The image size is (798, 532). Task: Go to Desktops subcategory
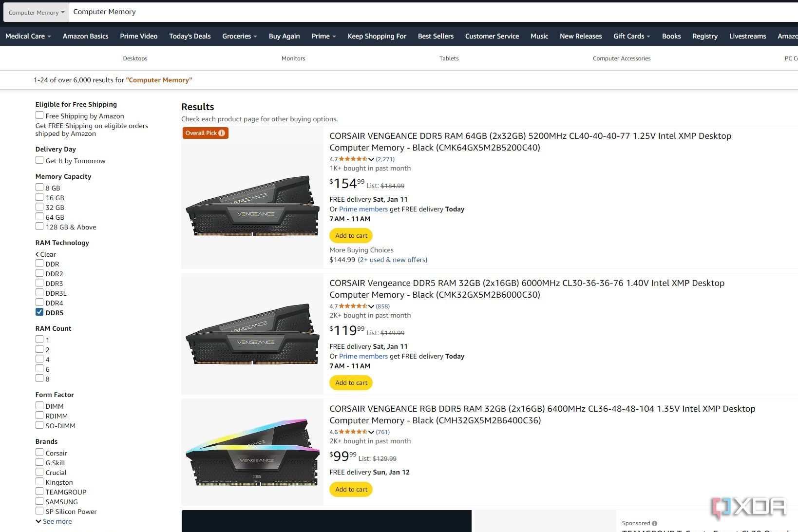click(135, 58)
